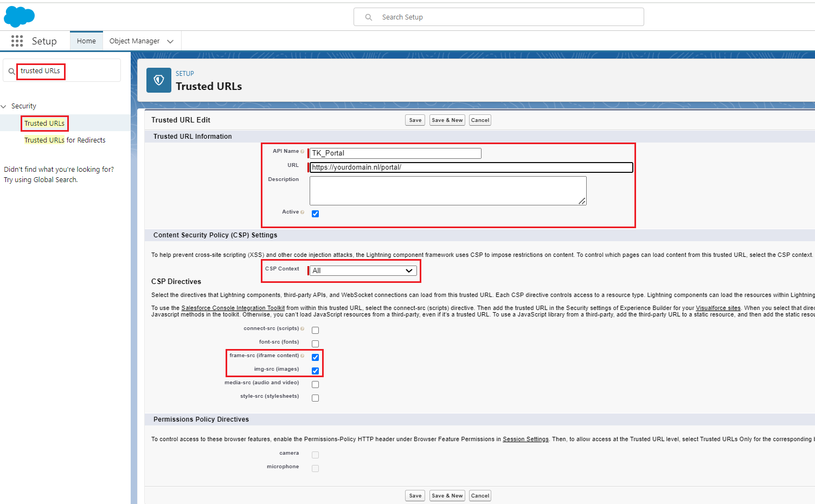Click the bottom Save & New button
Screen dimensions: 815x504
pyautogui.click(x=447, y=496)
